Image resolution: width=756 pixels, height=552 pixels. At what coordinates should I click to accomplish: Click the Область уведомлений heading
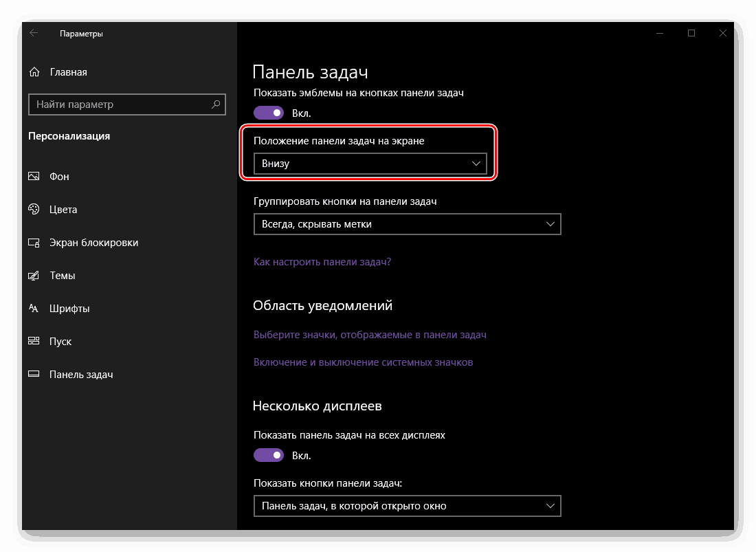(x=322, y=306)
